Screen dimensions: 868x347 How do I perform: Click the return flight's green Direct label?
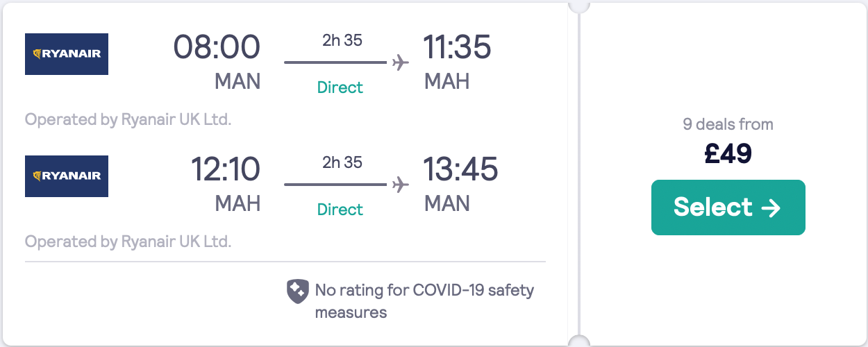click(340, 210)
